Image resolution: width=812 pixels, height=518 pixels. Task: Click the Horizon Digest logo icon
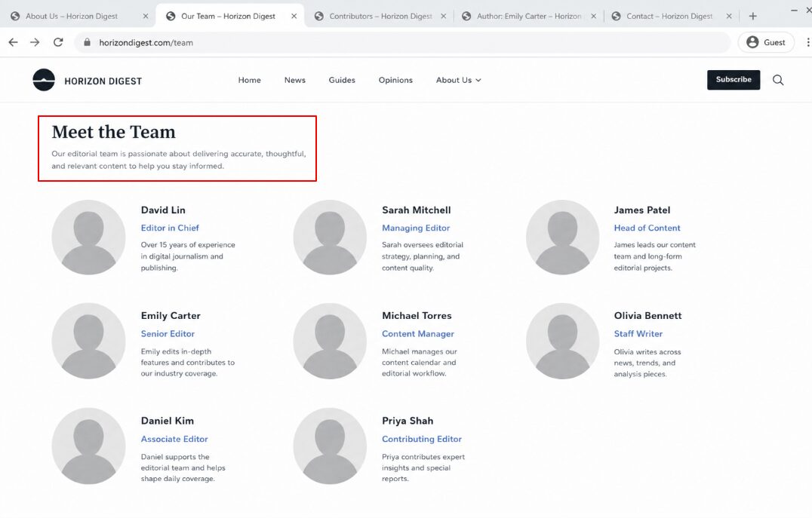click(x=44, y=80)
